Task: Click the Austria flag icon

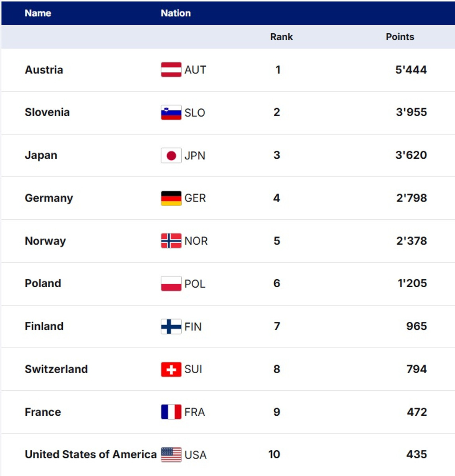Action: coord(171,70)
